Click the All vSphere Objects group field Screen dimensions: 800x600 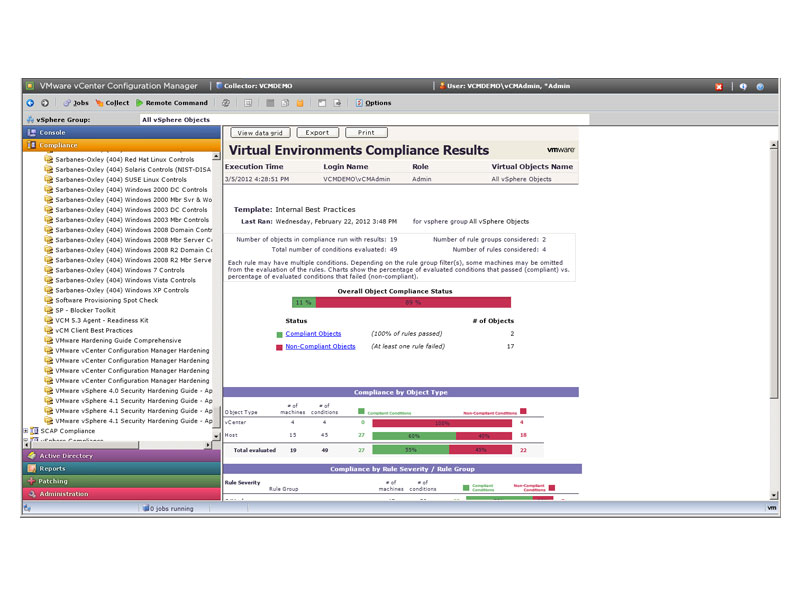[x=364, y=120]
